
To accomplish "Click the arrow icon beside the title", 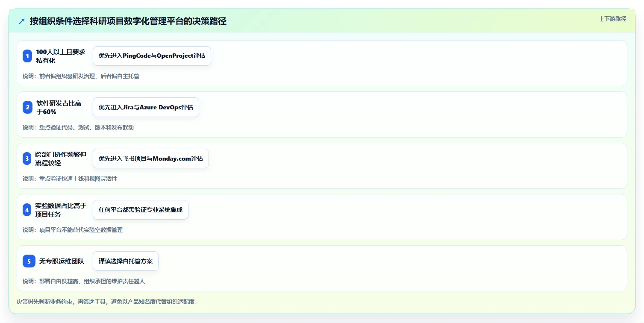I will pos(22,21).
